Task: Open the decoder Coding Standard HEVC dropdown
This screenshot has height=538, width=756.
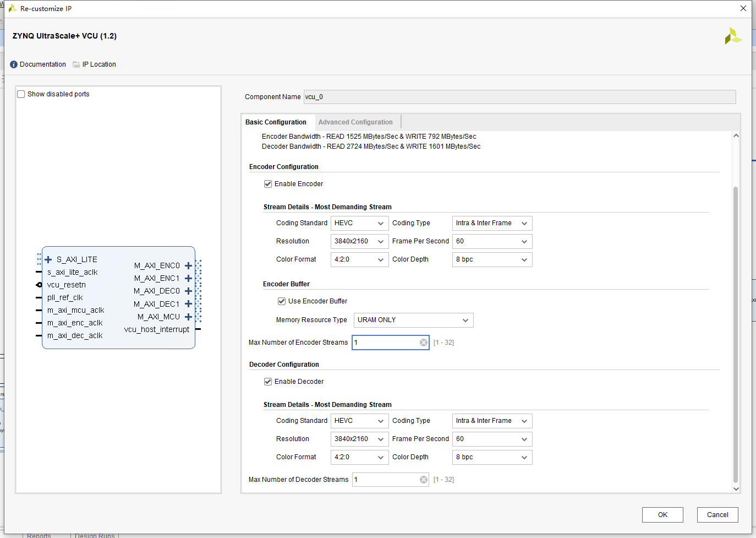Action: click(360, 421)
